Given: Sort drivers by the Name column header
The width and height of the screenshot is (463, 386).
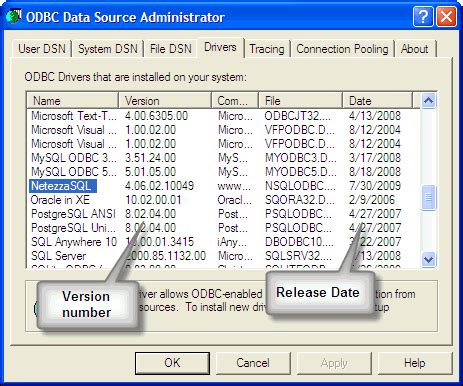Looking at the screenshot, I should (73, 101).
